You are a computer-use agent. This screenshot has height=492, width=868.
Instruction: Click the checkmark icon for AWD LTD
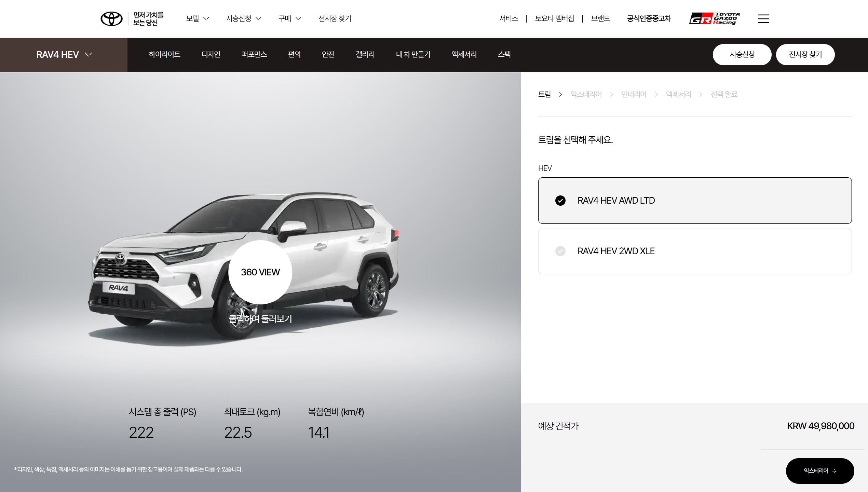pyautogui.click(x=560, y=201)
